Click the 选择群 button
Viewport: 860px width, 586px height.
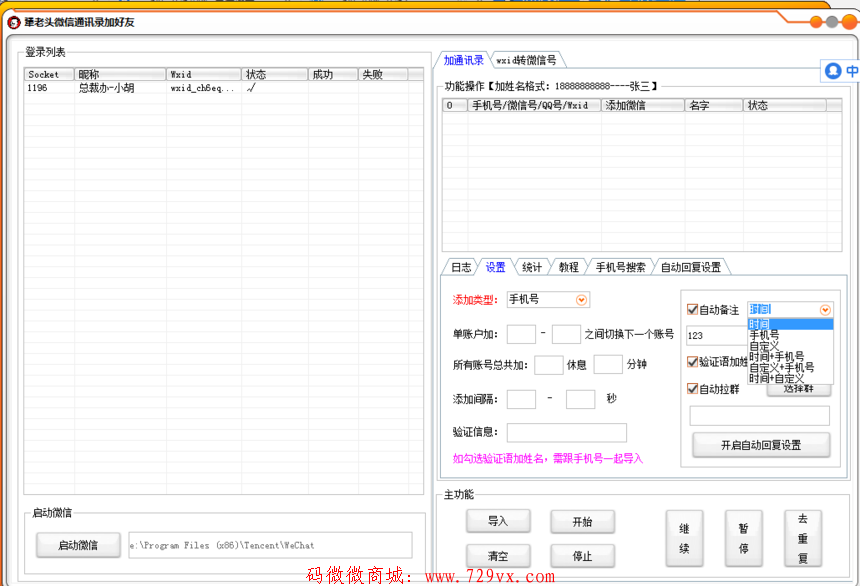point(799,389)
